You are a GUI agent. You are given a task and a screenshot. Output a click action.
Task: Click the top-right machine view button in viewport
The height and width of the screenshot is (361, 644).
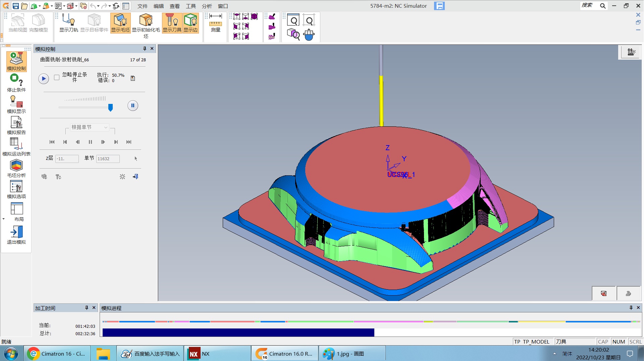[631, 52]
